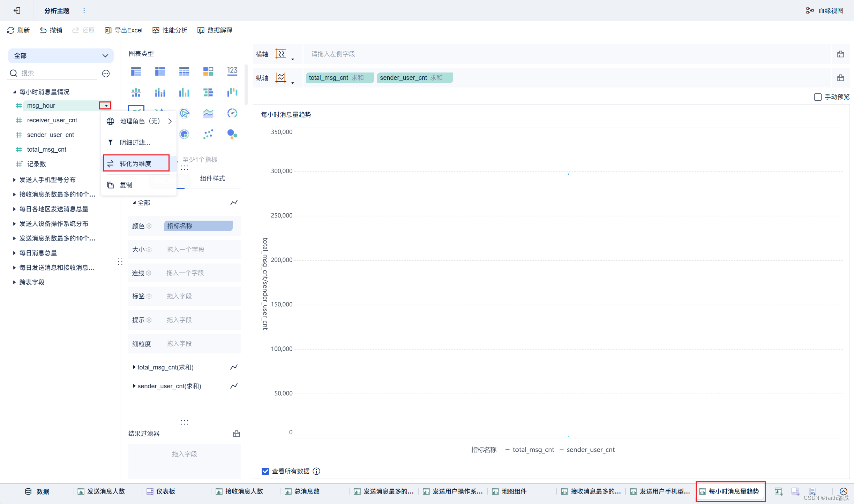Screen dimensions: 854x504
Task: Select the scatter plot chart type icon
Action: (208, 134)
